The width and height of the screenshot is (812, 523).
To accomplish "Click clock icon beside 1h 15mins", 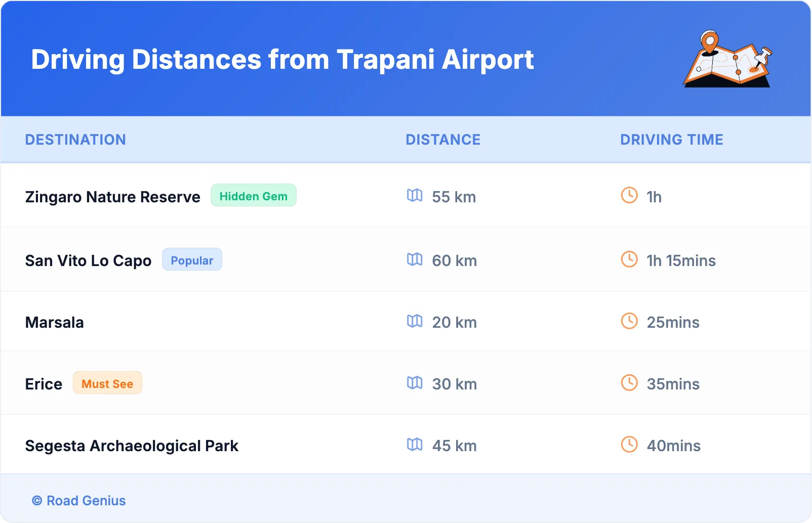I will [x=629, y=259].
